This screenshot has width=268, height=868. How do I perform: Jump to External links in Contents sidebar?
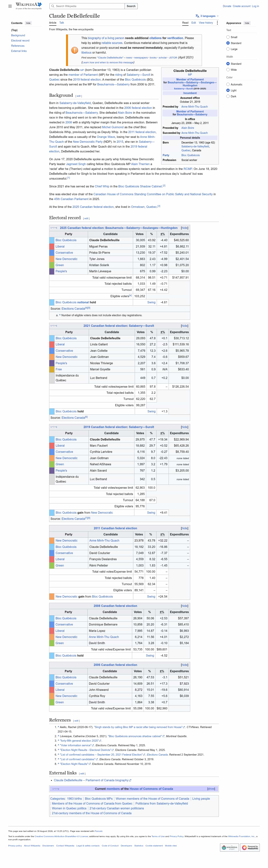pos(19,51)
